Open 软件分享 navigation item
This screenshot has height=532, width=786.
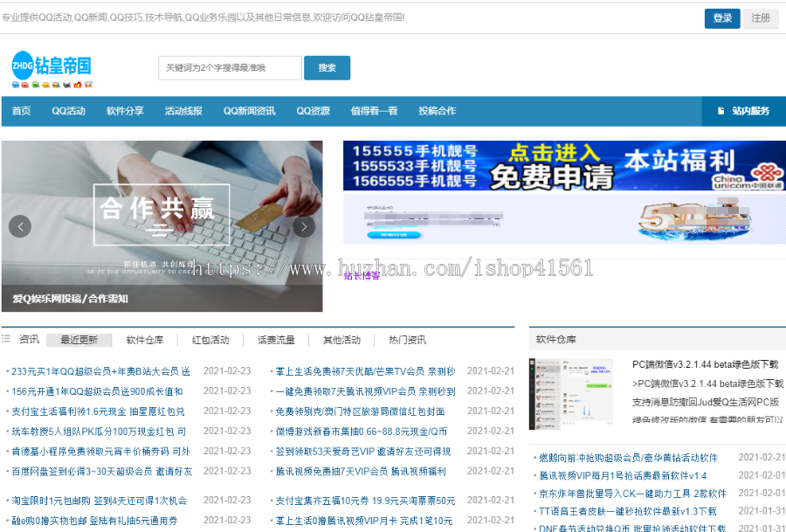click(125, 111)
